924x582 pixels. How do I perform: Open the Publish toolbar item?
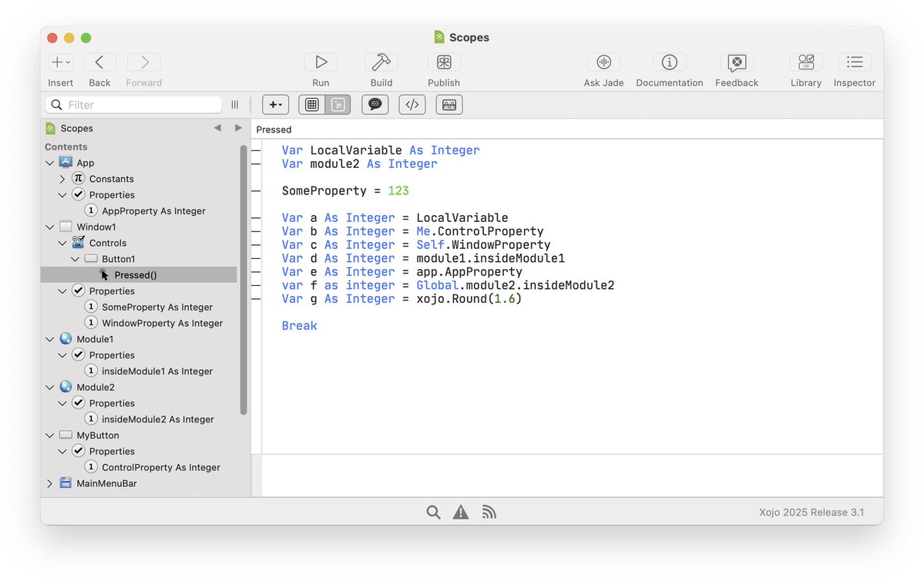tap(444, 62)
